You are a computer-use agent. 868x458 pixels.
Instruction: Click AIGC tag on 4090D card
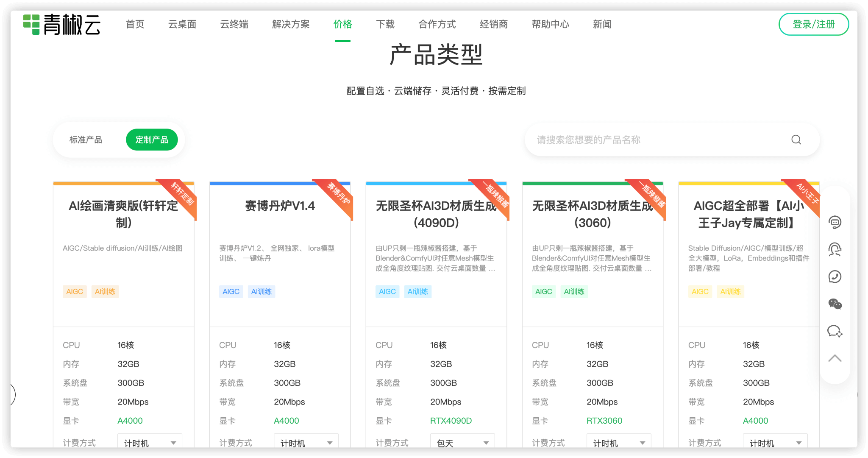(x=387, y=291)
